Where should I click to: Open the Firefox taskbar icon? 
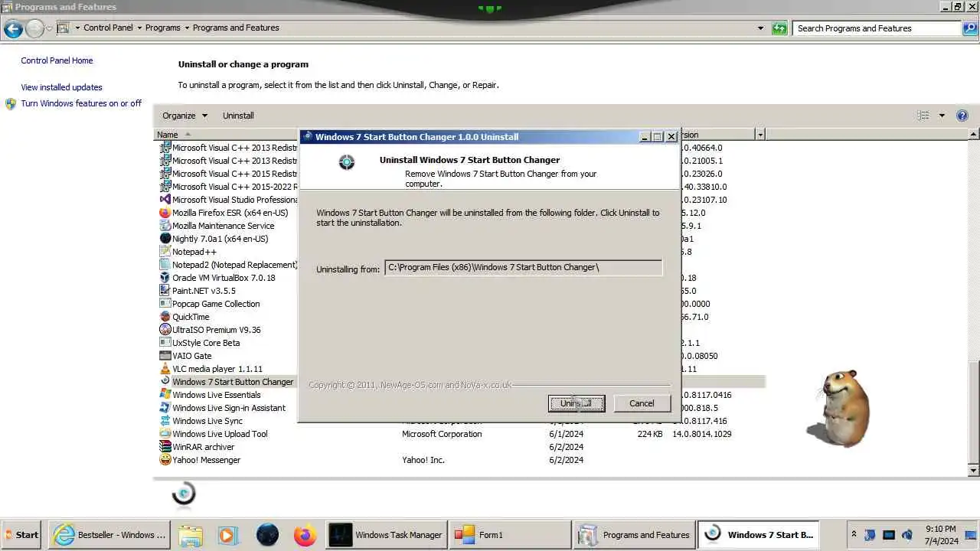pos(305,535)
